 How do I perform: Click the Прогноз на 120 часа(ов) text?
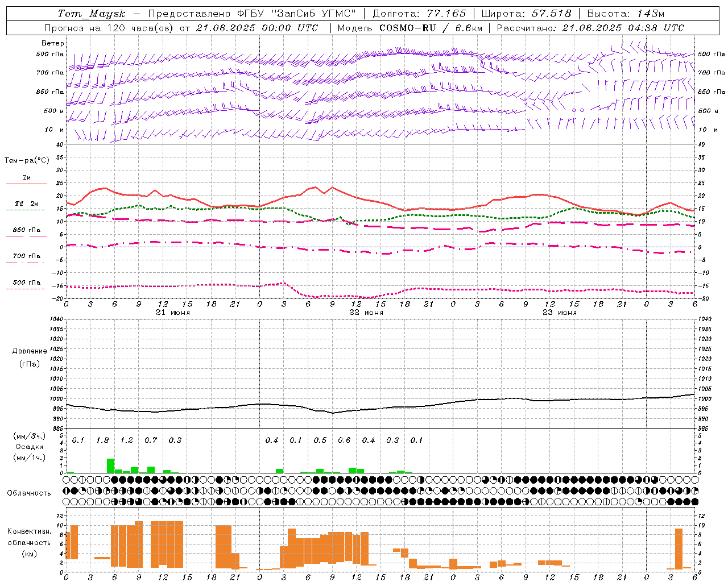pos(109,28)
